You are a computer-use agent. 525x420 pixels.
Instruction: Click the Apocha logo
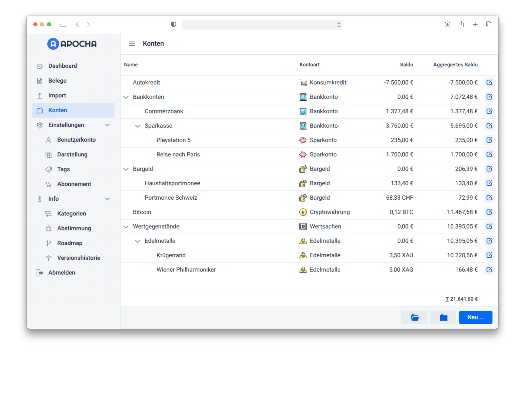pos(72,44)
